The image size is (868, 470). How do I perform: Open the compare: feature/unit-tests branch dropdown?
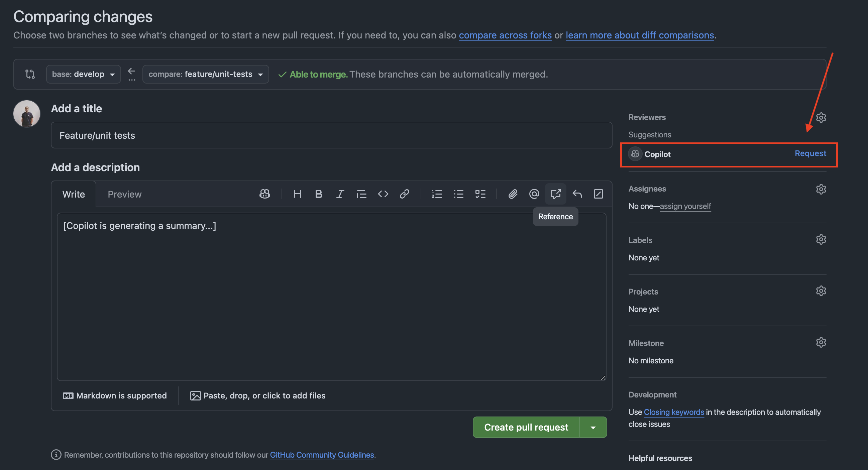click(x=206, y=74)
